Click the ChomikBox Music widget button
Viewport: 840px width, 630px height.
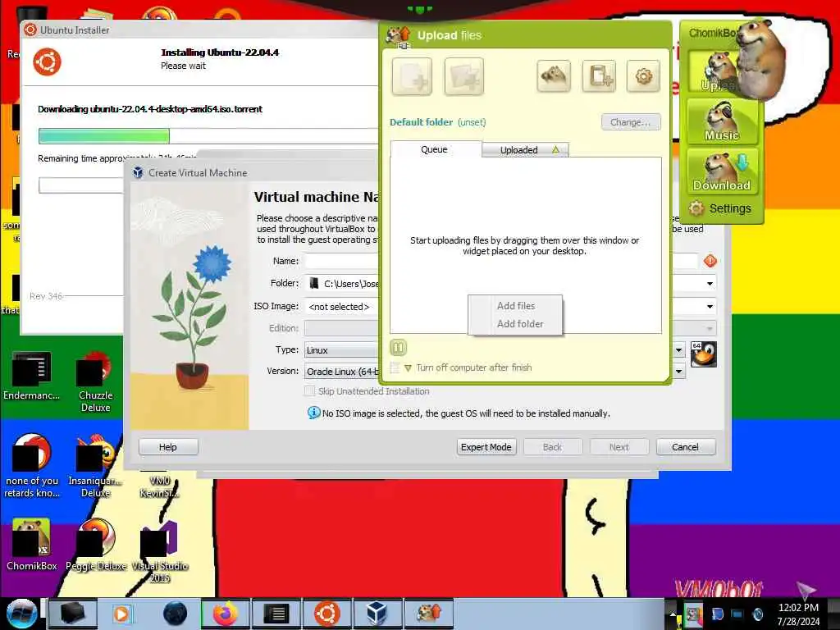pyautogui.click(x=722, y=122)
